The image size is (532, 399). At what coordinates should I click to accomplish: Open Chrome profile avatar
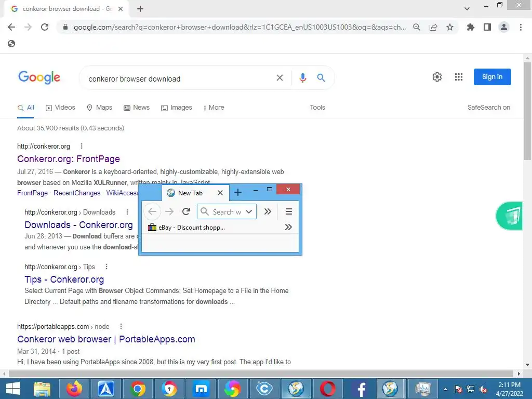click(504, 27)
